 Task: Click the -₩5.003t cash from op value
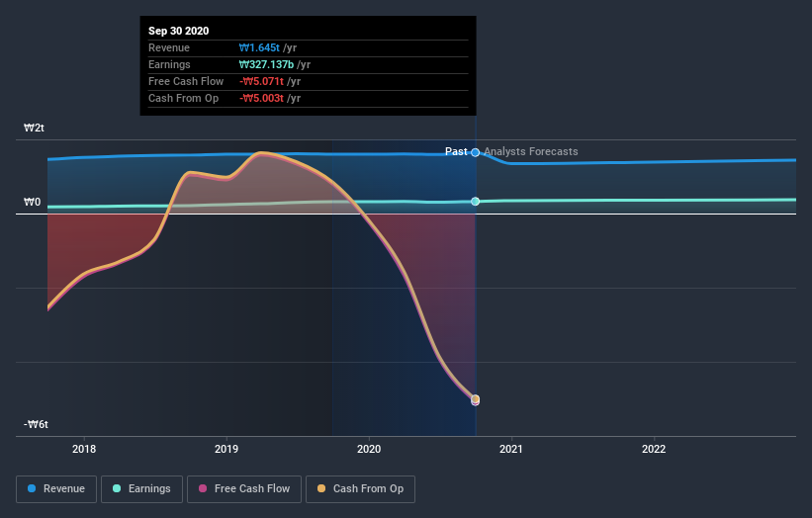pyautogui.click(x=261, y=98)
